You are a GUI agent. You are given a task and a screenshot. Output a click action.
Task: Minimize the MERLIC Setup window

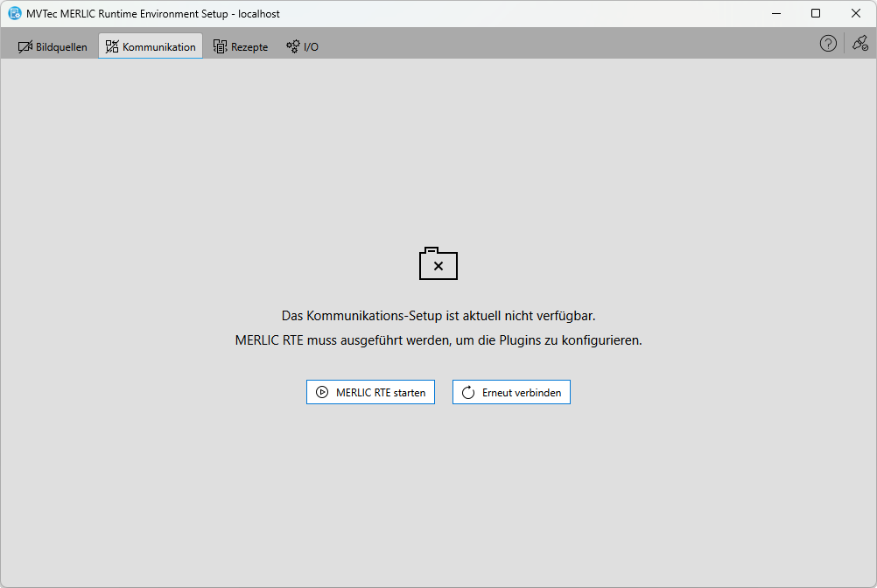775,13
